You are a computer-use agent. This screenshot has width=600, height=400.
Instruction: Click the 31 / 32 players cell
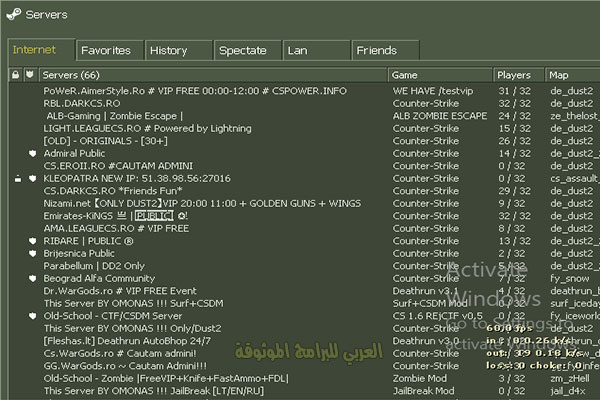click(x=515, y=91)
